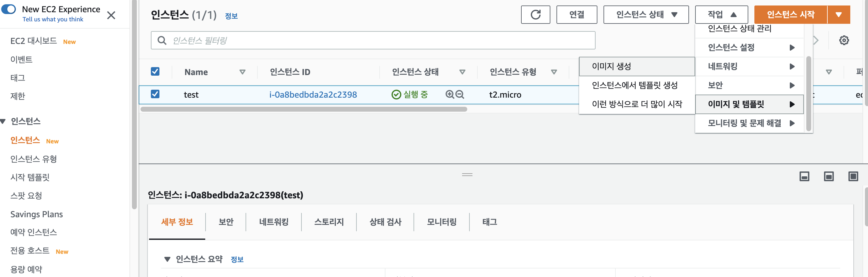Click the 정보 link beside 인스턴스 요약

click(x=237, y=259)
